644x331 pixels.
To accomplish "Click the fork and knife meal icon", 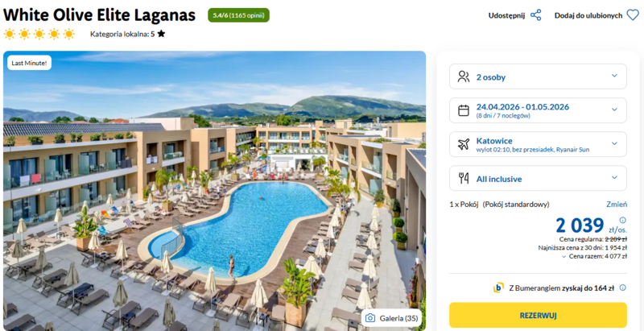I will tap(464, 178).
